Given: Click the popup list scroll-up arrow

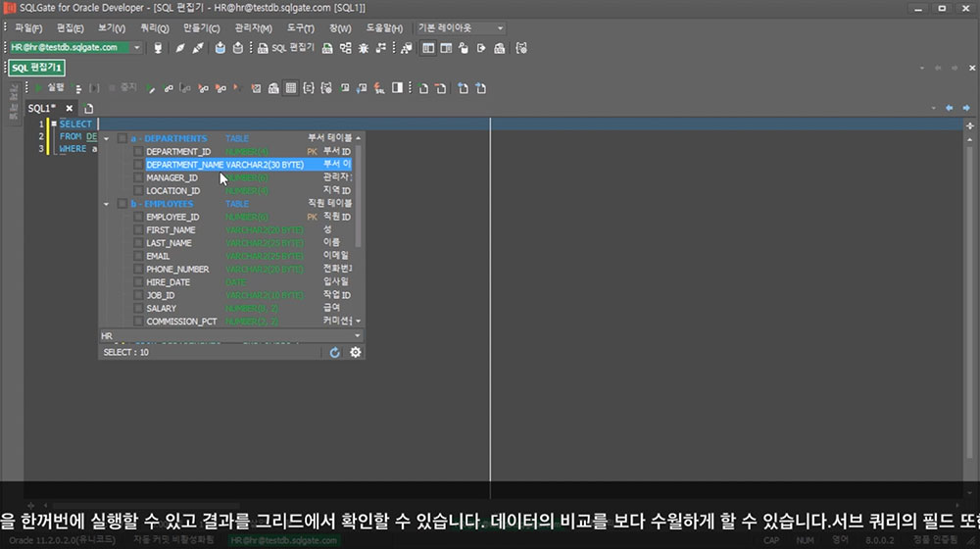Looking at the screenshot, I should pos(358,137).
